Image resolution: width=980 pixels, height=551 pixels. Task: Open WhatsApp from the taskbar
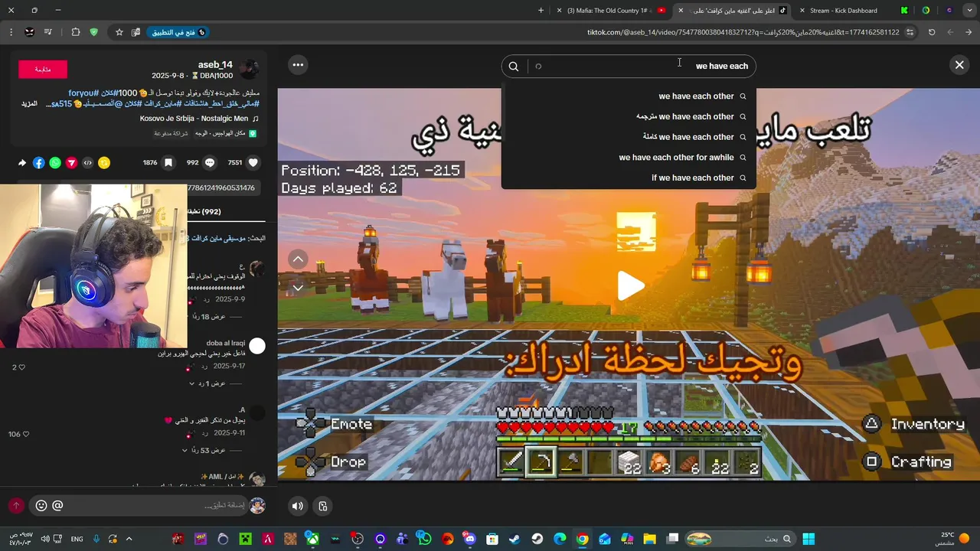[425, 539]
